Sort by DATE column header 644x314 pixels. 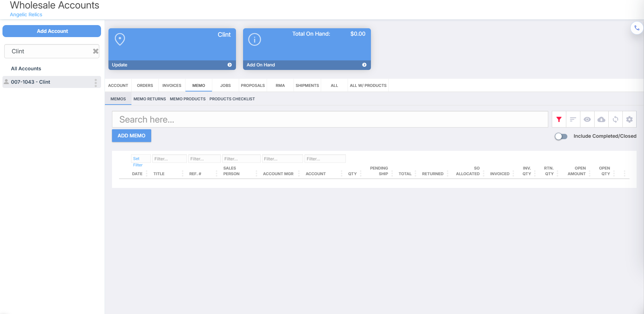137,174
